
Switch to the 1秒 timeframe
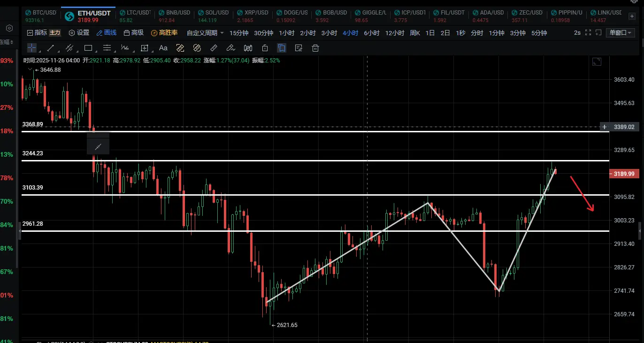pos(460,33)
